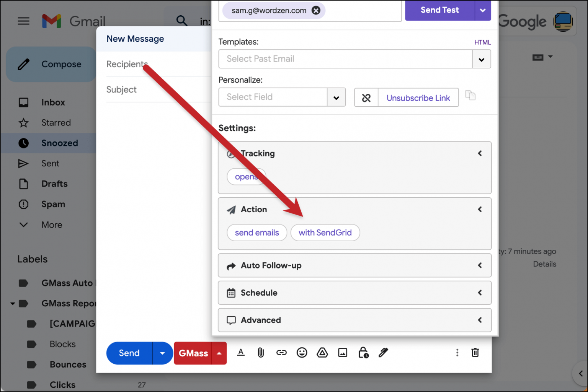Toggle the 'send emails' action option
The height and width of the screenshot is (392, 588).
[257, 233]
